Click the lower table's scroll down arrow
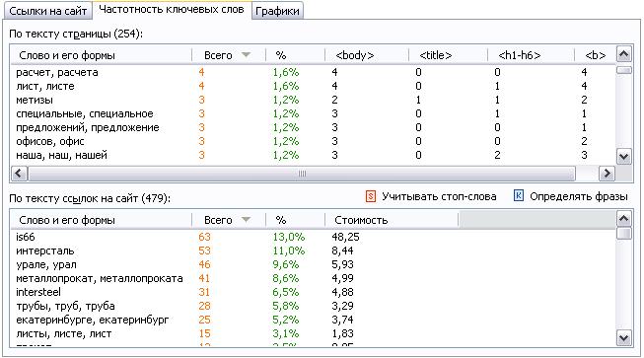The image size is (644, 358). [624, 338]
